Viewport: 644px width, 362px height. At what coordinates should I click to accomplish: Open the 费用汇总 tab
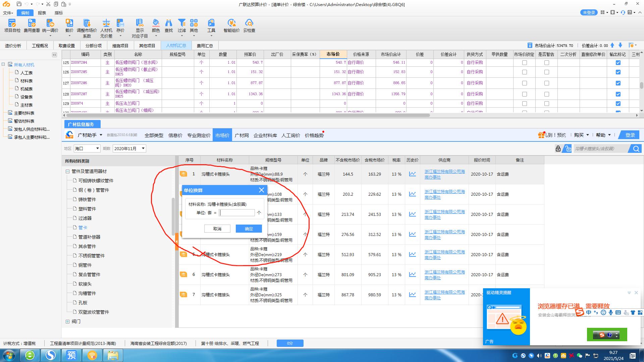coord(205,46)
